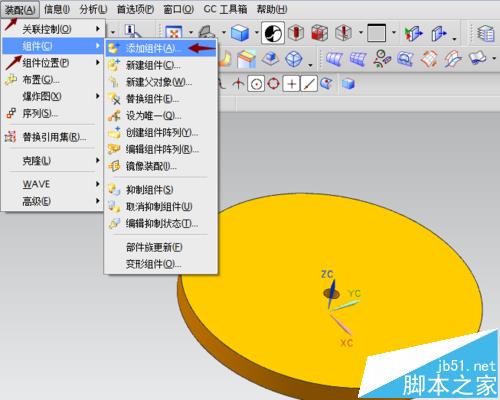Screen dimensions: 500x400
Task: Expand the WAVE submenu arrow
Action: (98, 184)
